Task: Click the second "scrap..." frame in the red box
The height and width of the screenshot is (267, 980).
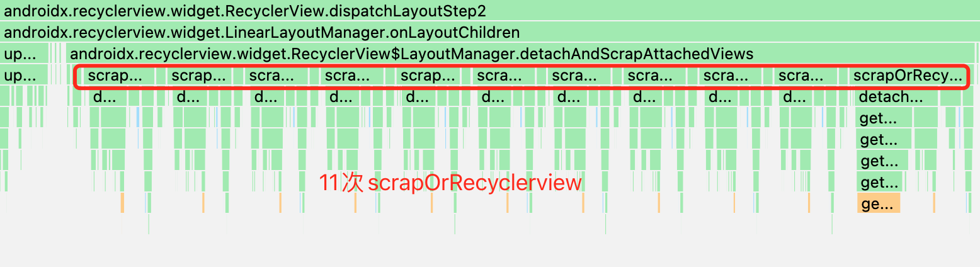Action: click(198, 76)
